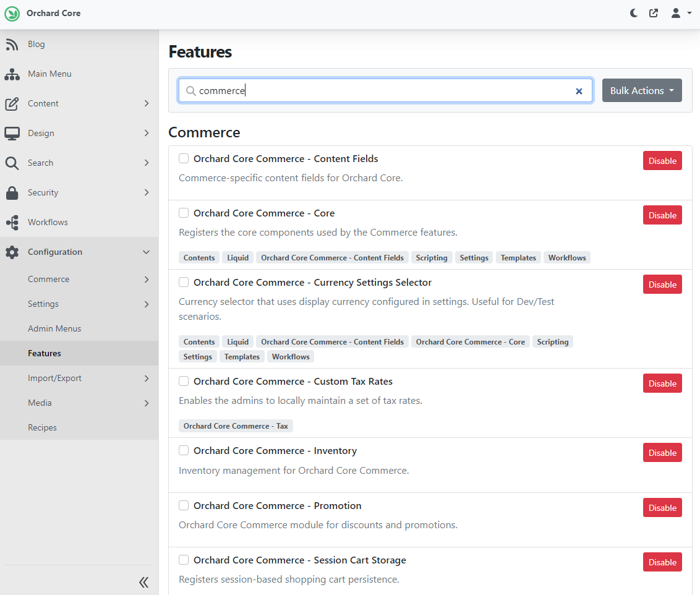Expand the Settings submenu chevron
The width and height of the screenshot is (700, 595).
point(147,304)
